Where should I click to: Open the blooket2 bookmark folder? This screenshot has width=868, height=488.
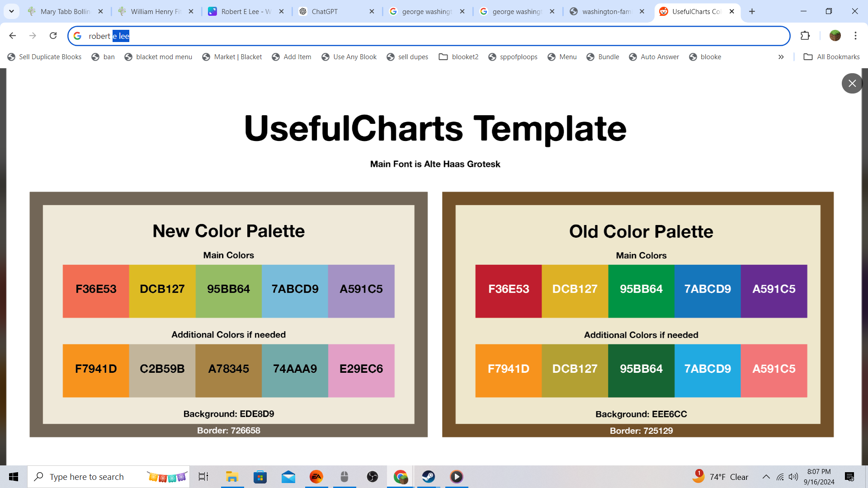pos(458,57)
